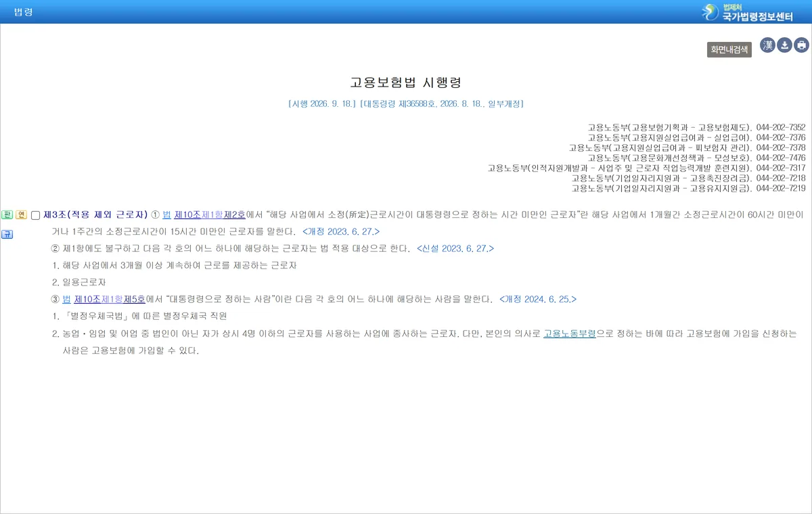Click the ② 제1항에도 불구하고 paragraph

tap(231, 248)
